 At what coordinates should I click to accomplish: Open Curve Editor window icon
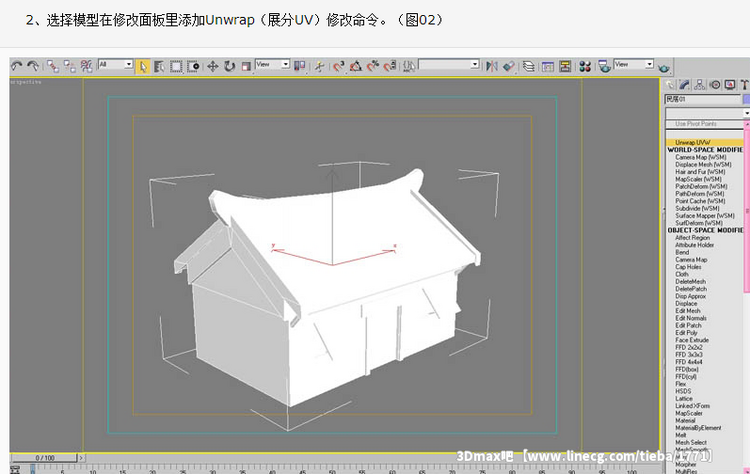(x=548, y=66)
